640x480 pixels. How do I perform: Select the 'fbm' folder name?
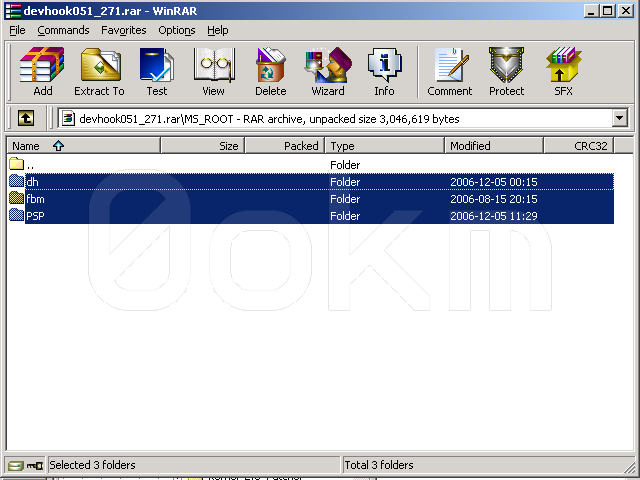pyautogui.click(x=35, y=199)
